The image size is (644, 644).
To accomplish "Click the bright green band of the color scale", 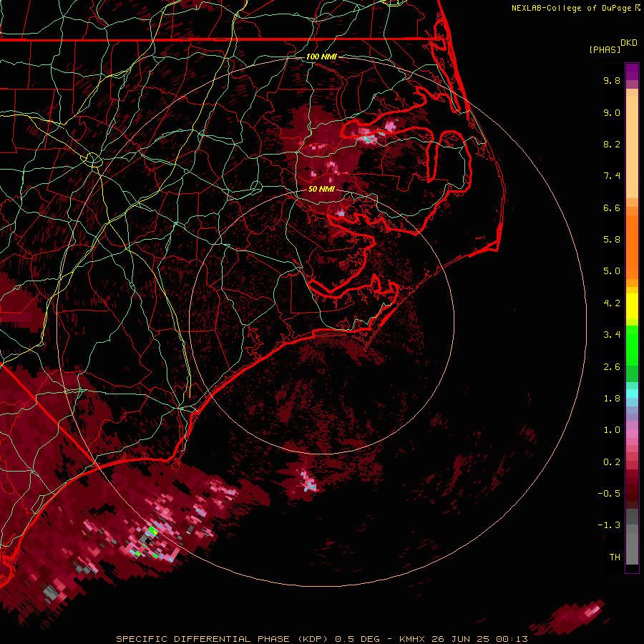I will coord(632,345).
